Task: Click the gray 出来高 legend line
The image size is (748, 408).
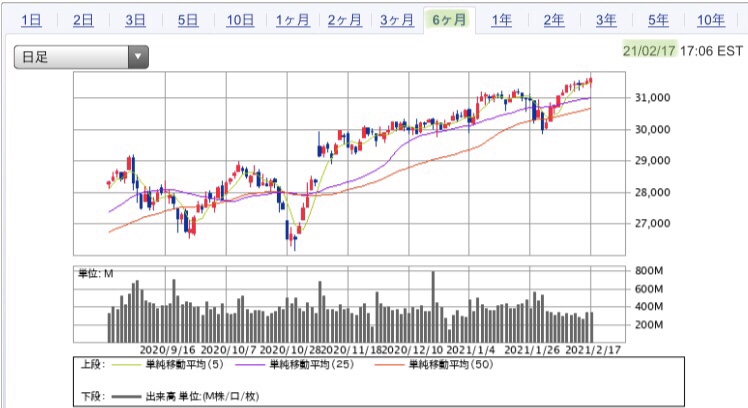Action: (x=126, y=397)
